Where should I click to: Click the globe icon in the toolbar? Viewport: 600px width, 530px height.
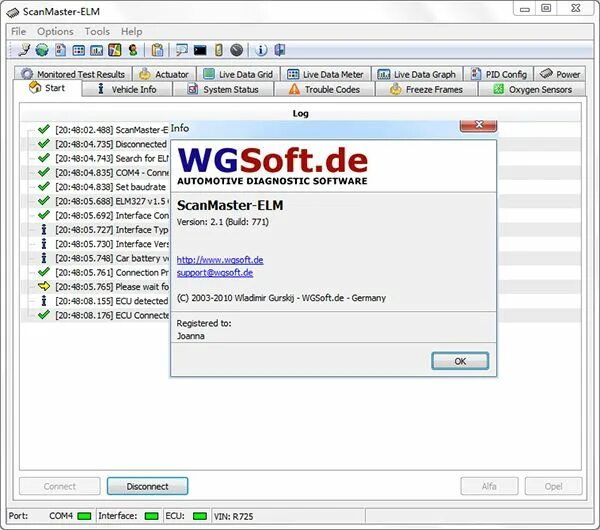click(x=42, y=50)
